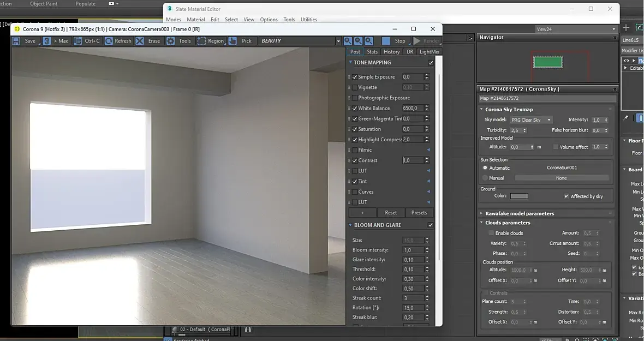
Task: Select the Manual sun selection radio button
Action: coord(485,178)
